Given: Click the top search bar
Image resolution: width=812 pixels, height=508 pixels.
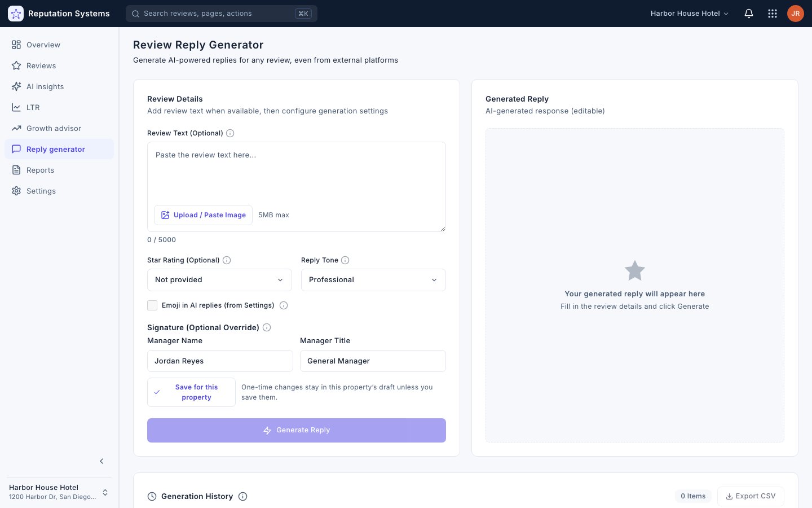Looking at the screenshot, I should click(222, 14).
